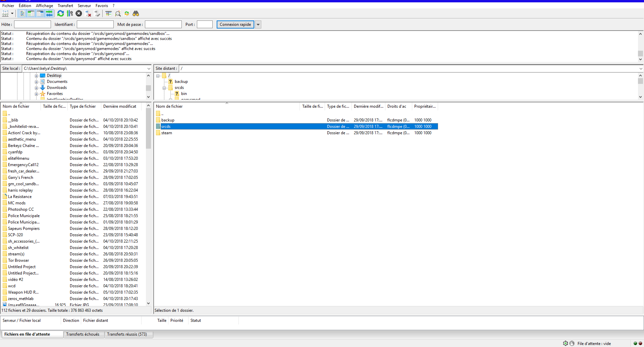Sort remote files by Propriétaire column

[x=425, y=106]
